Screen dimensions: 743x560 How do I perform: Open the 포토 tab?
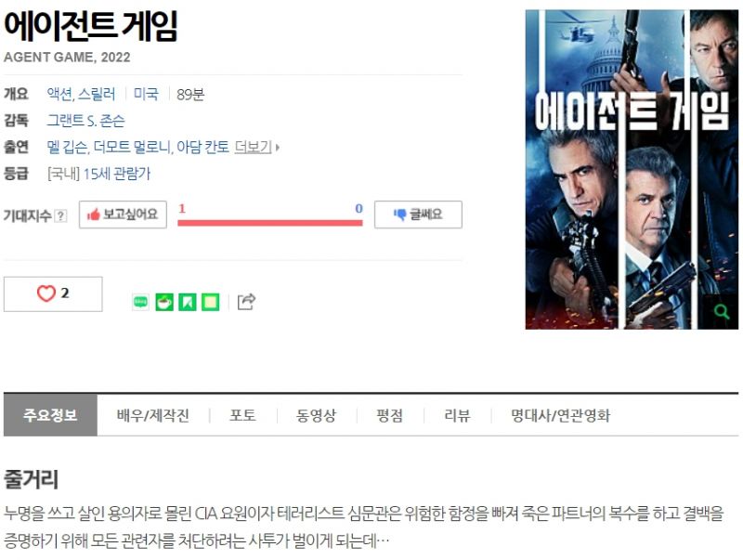click(x=242, y=415)
